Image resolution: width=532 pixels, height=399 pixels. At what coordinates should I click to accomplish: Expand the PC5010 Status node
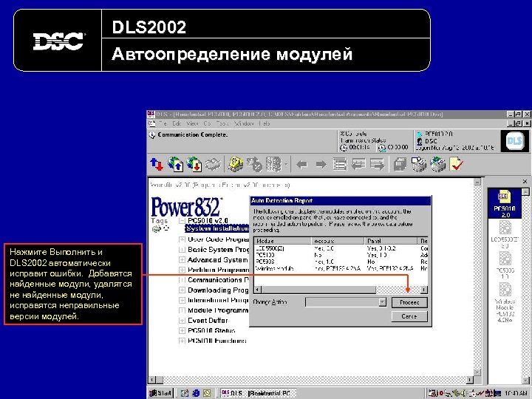pos(182,331)
